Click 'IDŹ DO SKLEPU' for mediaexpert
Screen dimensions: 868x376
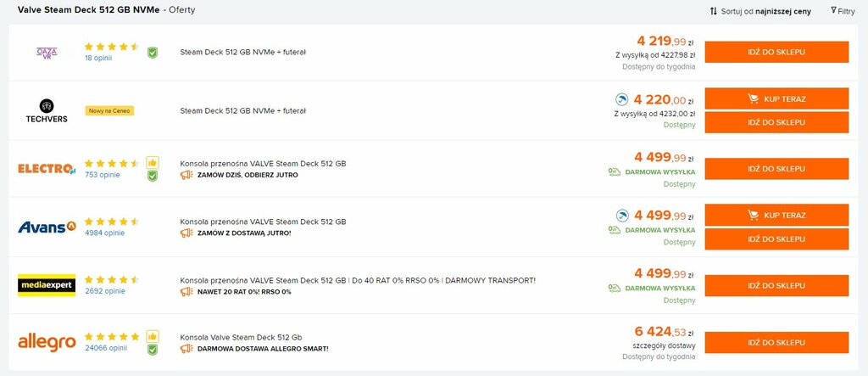pos(776,285)
